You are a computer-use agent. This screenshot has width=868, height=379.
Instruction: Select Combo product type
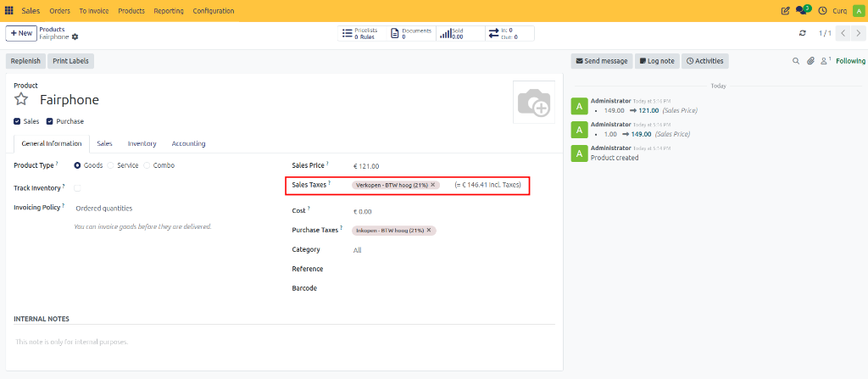coord(147,165)
